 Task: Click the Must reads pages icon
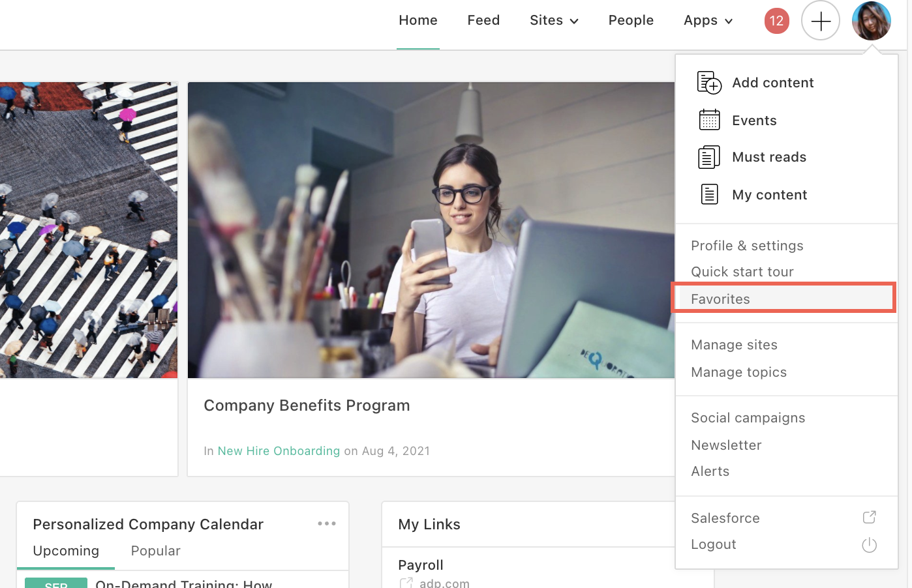point(709,157)
